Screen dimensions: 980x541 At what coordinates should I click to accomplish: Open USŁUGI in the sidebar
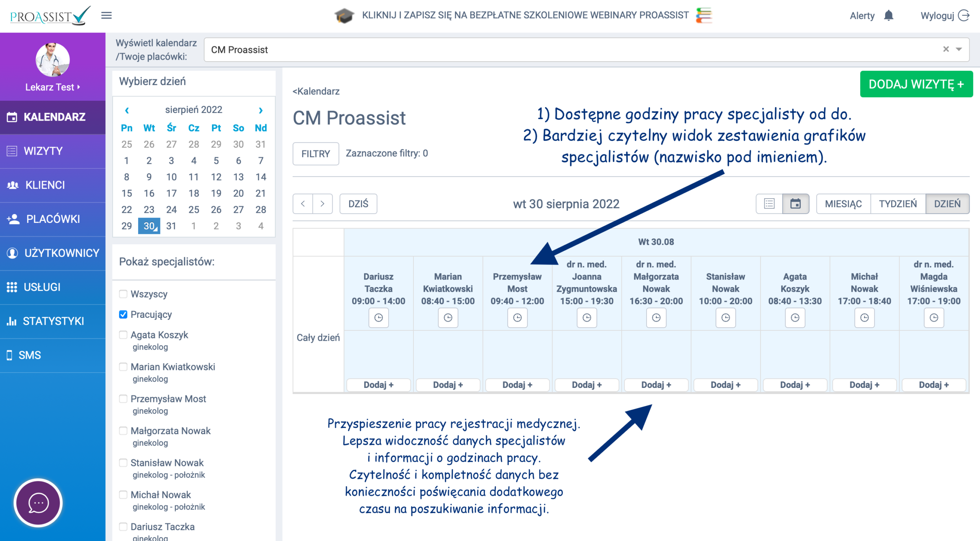pyautogui.click(x=53, y=287)
